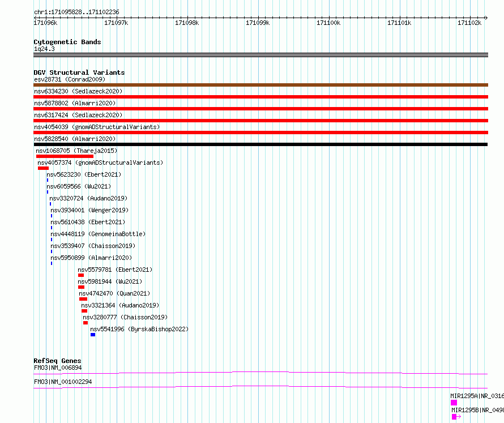Click the FMO3|NM_006894 gene label
504x423 pixels.
tap(58, 368)
